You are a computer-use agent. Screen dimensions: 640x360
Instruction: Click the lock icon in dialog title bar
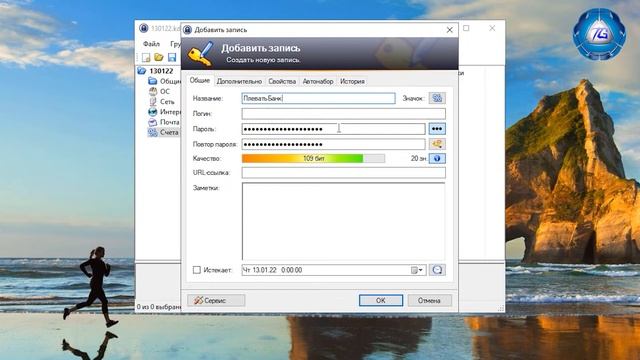188,30
